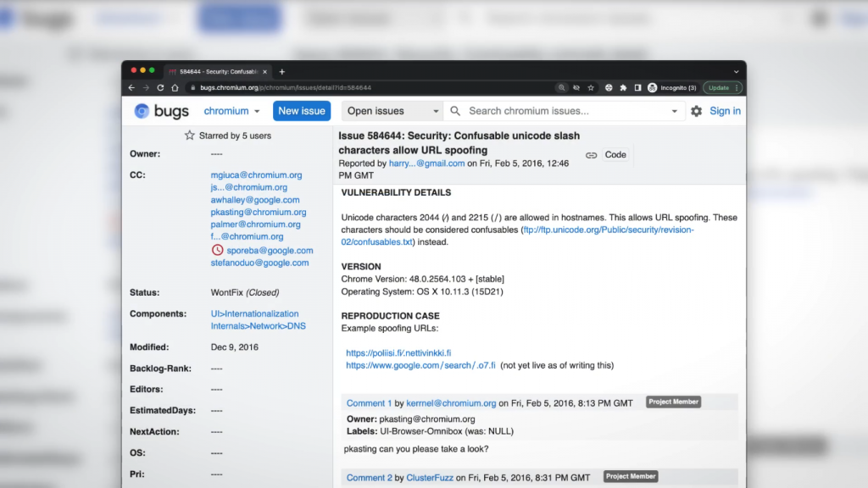Expand the search options dropdown arrow
The image size is (868, 488).
pos(674,111)
